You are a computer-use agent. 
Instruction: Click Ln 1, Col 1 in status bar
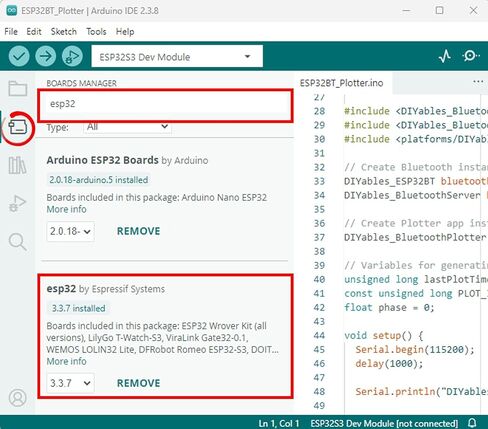point(279,423)
